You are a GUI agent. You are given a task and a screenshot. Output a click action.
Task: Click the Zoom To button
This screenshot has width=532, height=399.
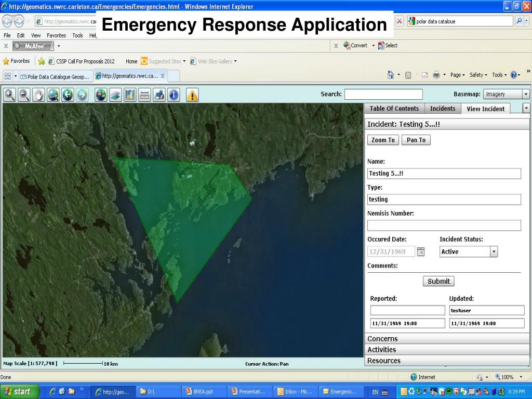pyautogui.click(x=383, y=140)
